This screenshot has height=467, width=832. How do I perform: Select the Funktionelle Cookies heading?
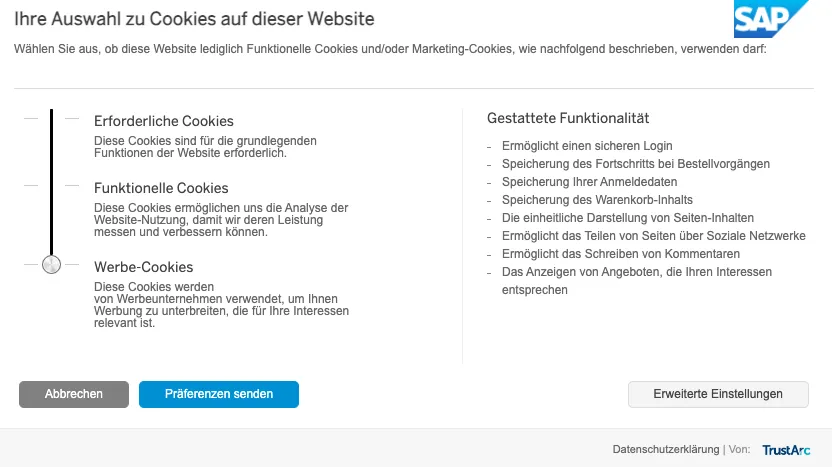(x=161, y=188)
